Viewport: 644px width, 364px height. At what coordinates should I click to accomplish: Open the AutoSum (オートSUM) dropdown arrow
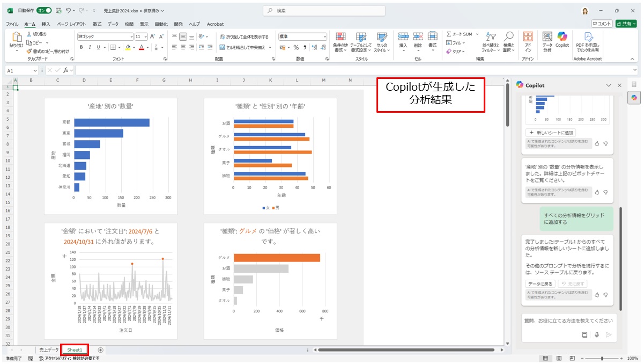coord(477,34)
